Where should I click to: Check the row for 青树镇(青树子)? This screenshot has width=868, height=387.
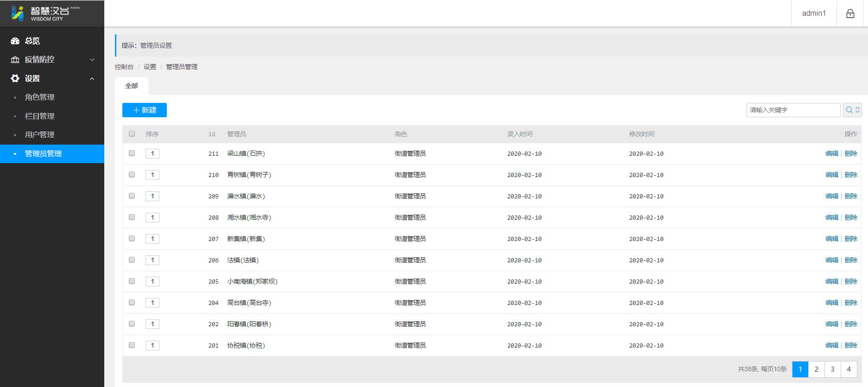pos(132,175)
